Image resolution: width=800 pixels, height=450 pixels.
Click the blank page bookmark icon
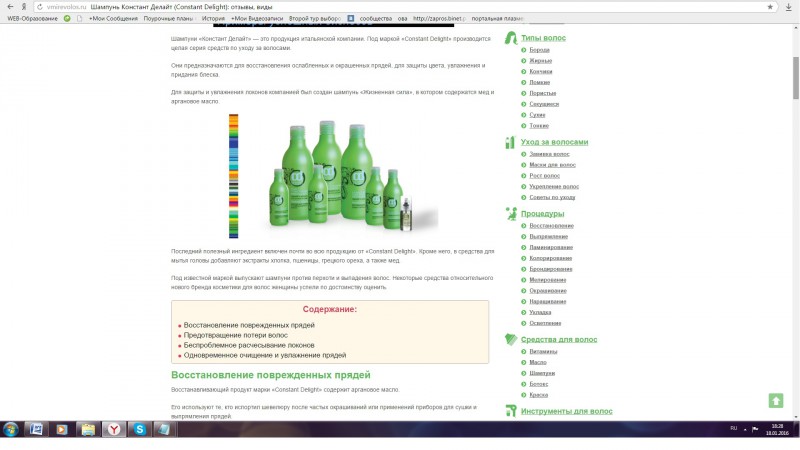[79, 18]
